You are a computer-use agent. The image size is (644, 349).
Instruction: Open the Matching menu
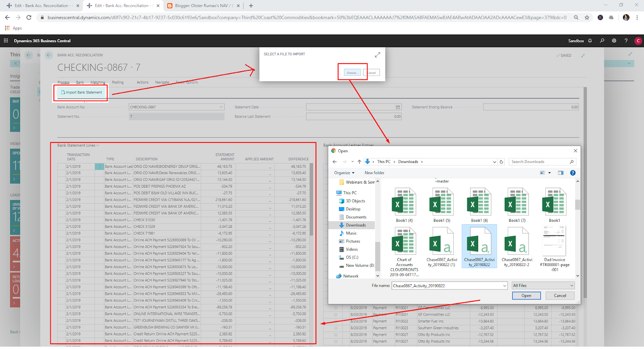[x=98, y=83]
